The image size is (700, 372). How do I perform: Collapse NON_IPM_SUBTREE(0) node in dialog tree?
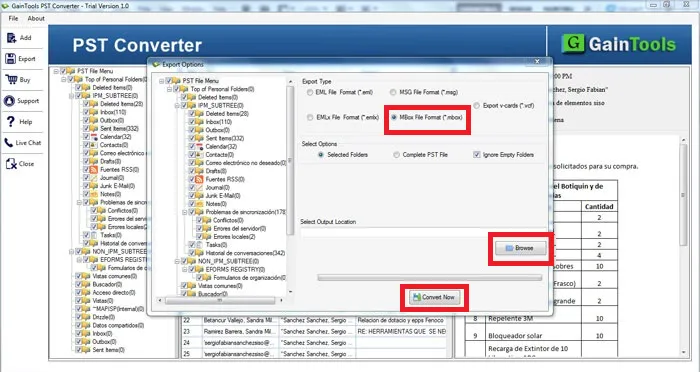[x=177, y=261]
